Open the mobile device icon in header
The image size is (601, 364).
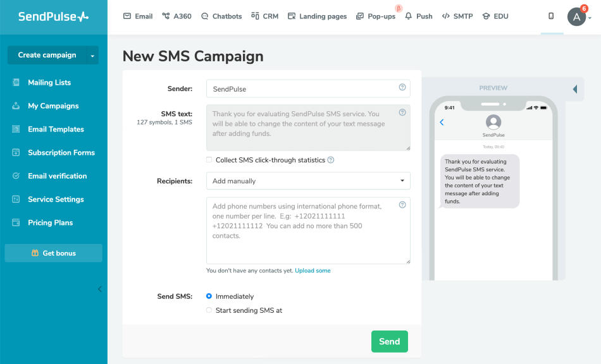coord(551,16)
